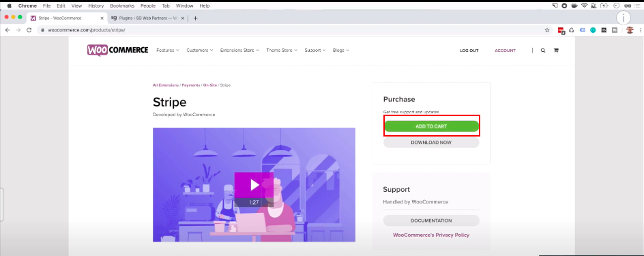
Task: Click the DOCUMENTATION button
Action: (x=431, y=221)
